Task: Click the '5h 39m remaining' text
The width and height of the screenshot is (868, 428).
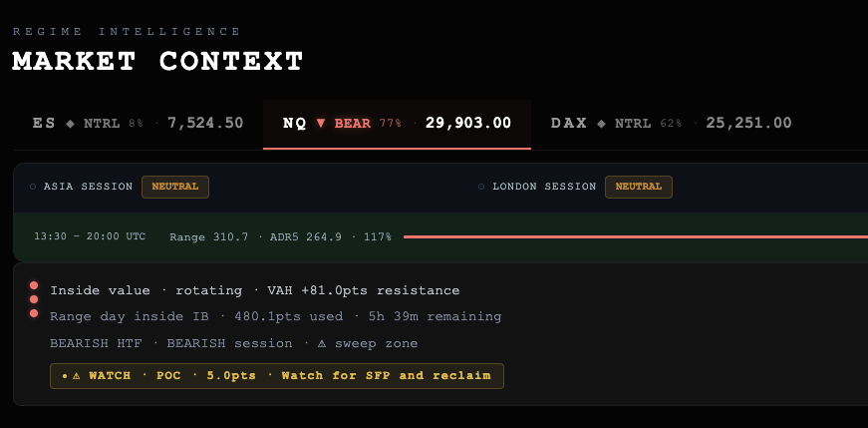Action: [435, 316]
